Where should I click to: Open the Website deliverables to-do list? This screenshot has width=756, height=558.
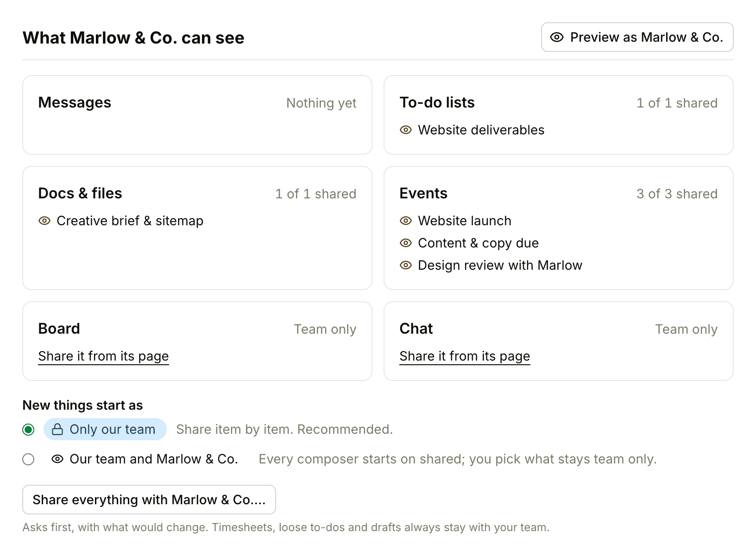(481, 130)
